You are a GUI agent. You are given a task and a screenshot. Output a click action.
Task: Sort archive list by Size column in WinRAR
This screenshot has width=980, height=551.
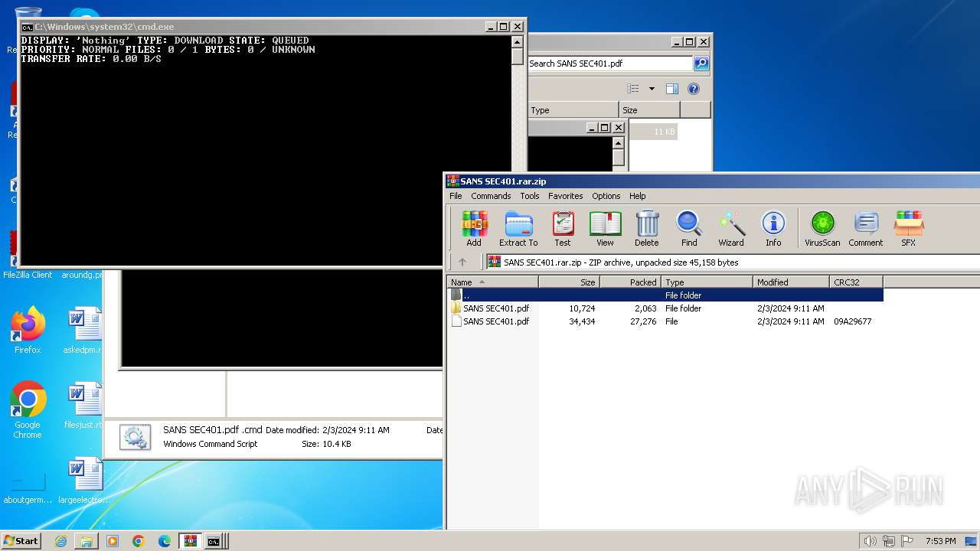tap(570, 282)
